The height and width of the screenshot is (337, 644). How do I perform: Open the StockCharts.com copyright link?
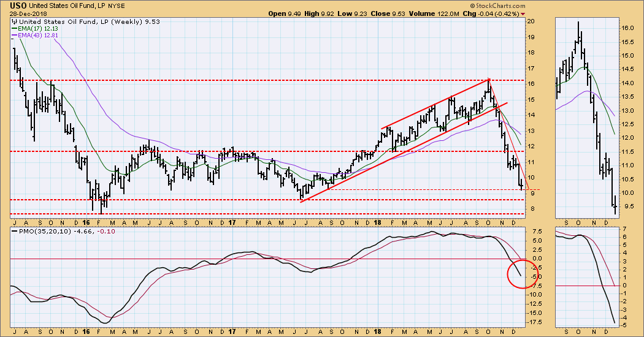coord(497,6)
